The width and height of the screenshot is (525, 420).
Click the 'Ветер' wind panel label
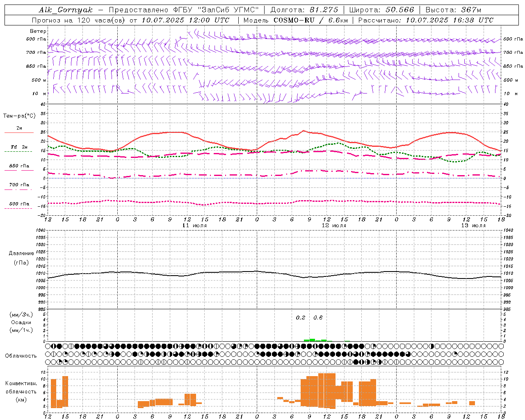coord(38,31)
